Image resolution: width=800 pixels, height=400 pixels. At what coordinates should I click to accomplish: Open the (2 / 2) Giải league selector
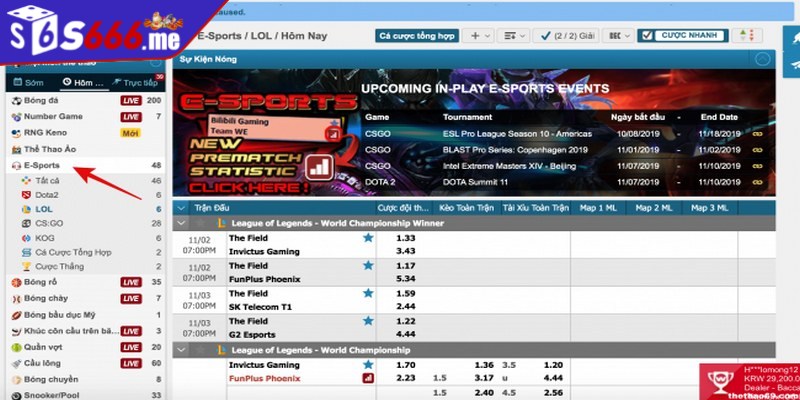(566, 36)
